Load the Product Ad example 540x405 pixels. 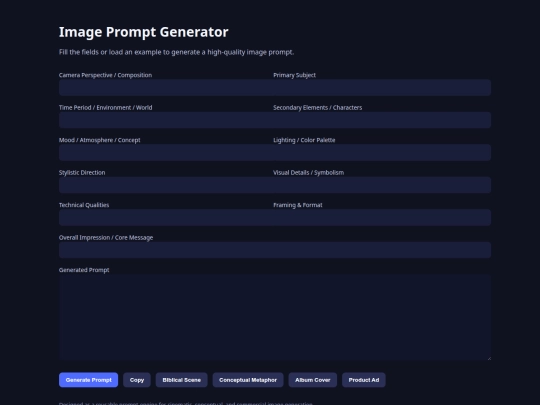click(364, 380)
